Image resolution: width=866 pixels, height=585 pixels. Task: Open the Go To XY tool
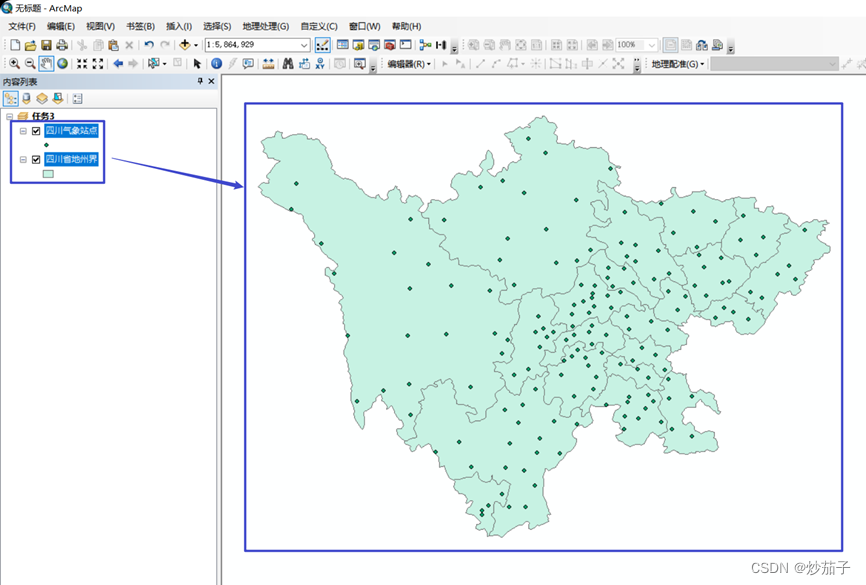320,64
